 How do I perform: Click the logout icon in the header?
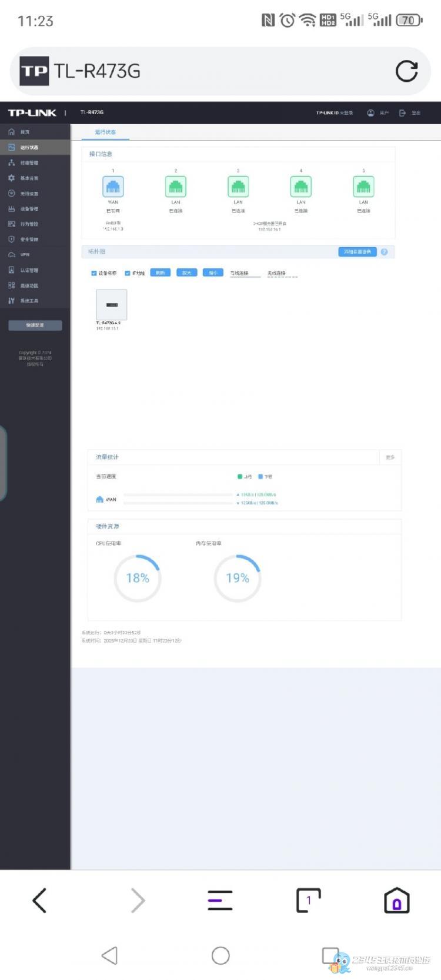tap(403, 113)
